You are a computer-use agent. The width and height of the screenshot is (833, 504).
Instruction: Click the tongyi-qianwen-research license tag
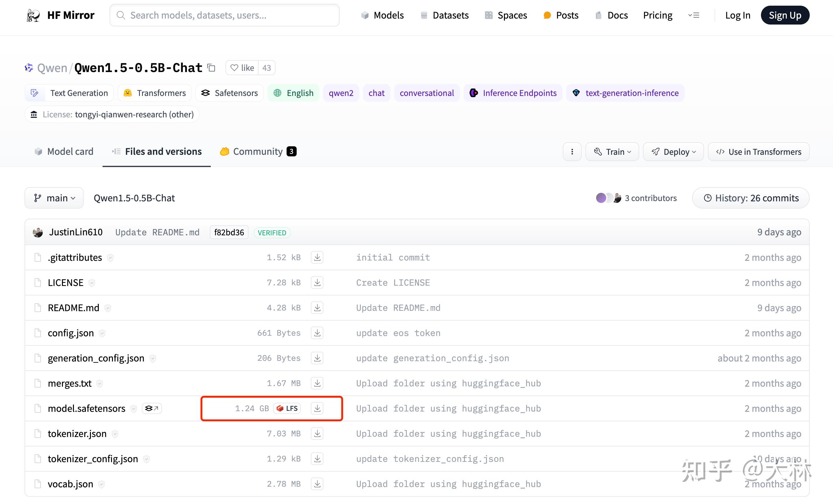[112, 115]
